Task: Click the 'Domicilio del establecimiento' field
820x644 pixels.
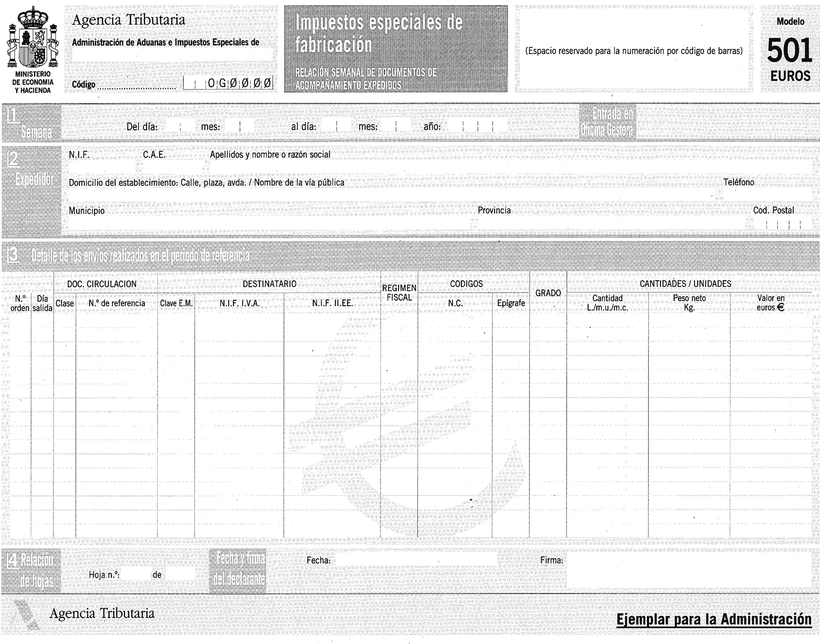Action: tap(392, 194)
